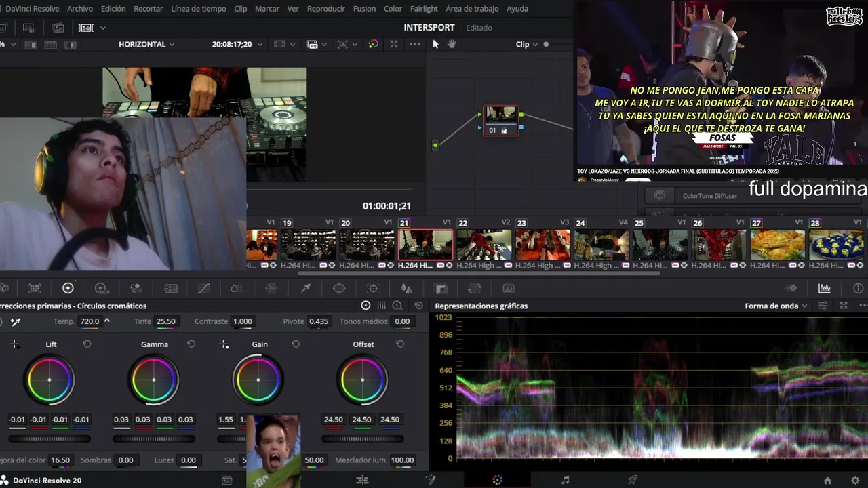Open the Motion Effects palette

coord(170,288)
